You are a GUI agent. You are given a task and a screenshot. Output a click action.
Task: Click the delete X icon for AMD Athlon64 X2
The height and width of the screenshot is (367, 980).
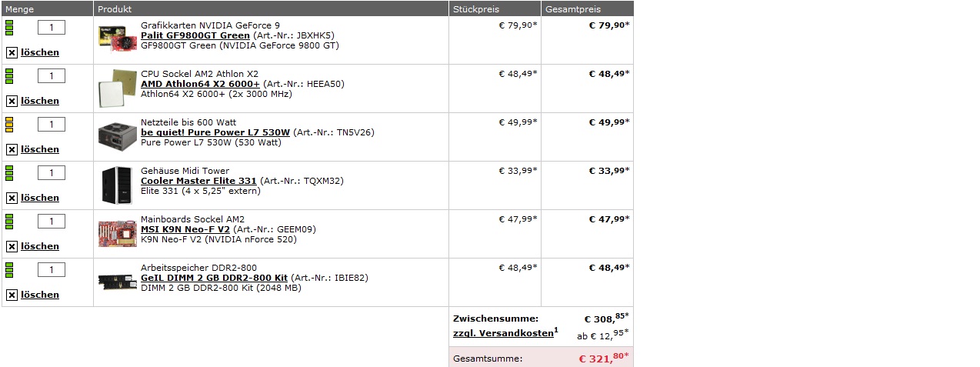pyautogui.click(x=12, y=102)
